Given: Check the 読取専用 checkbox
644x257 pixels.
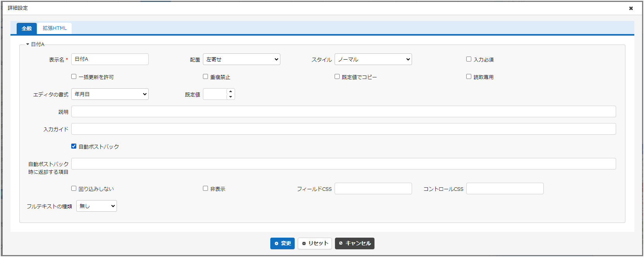Looking at the screenshot, I should 469,77.
